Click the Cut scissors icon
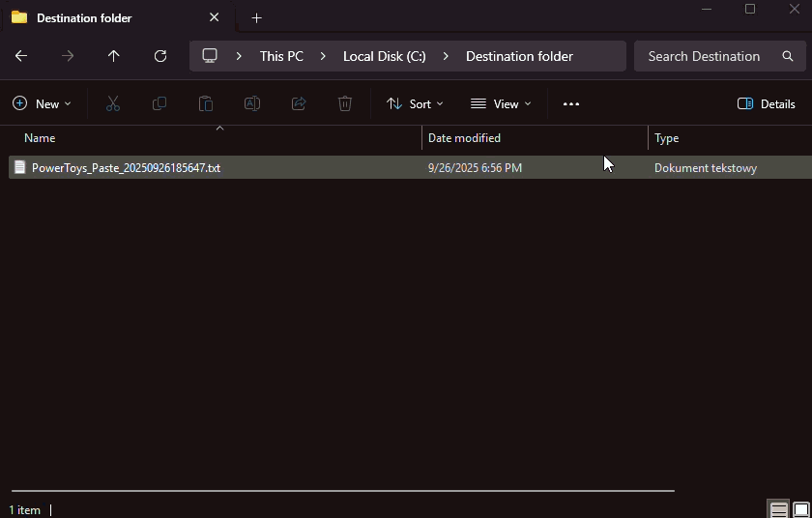Image resolution: width=812 pixels, height=518 pixels. tap(113, 103)
